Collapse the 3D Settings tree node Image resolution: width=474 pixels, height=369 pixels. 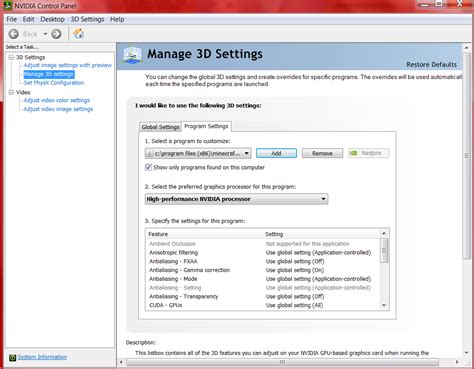[11, 57]
